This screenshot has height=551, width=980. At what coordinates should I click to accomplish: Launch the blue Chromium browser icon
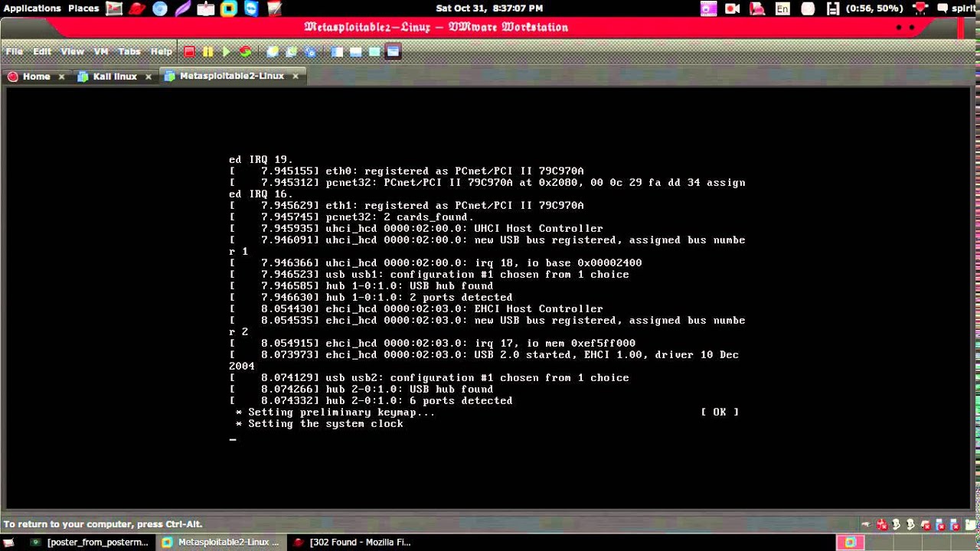160,8
